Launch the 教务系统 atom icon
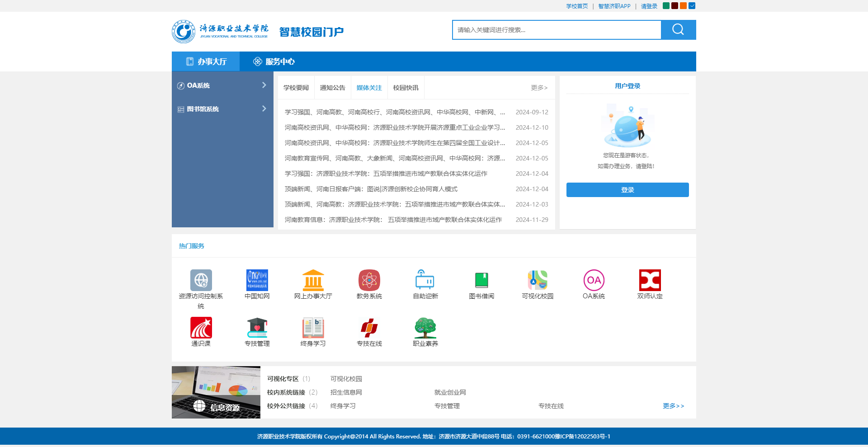Screen dimensions: 868x447 pyautogui.click(x=369, y=280)
